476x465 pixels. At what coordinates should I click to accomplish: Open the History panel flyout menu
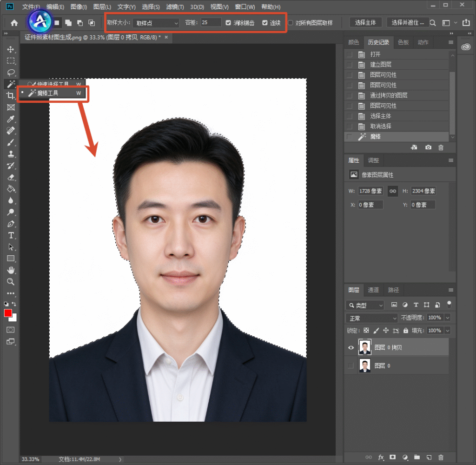click(451, 42)
